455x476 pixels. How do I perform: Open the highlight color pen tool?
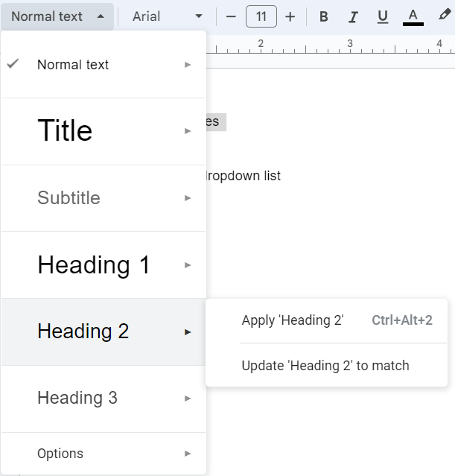[x=444, y=15]
